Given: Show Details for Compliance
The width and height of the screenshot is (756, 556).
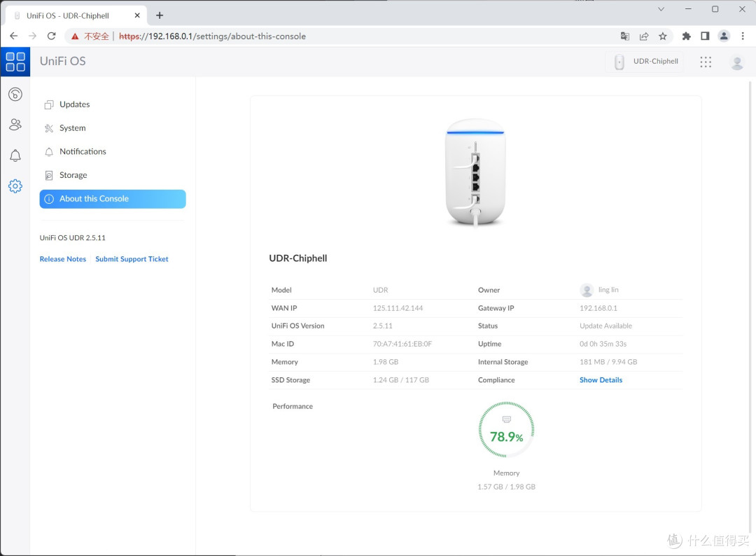Looking at the screenshot, I should coord(601,380).
